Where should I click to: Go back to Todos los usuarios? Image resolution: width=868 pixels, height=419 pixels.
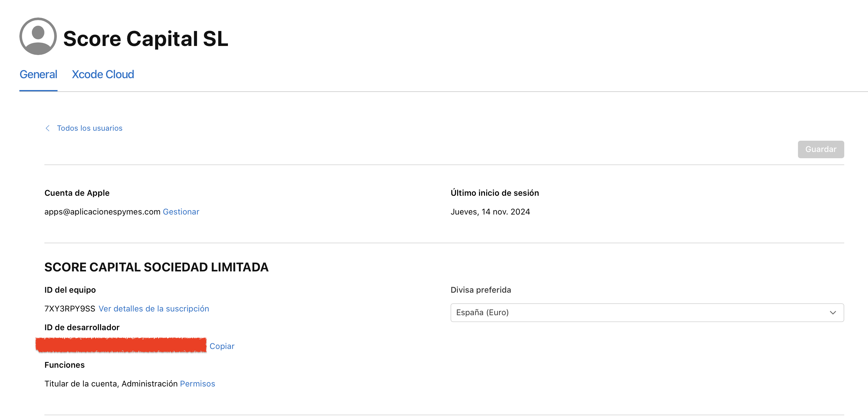coord(89,128)
